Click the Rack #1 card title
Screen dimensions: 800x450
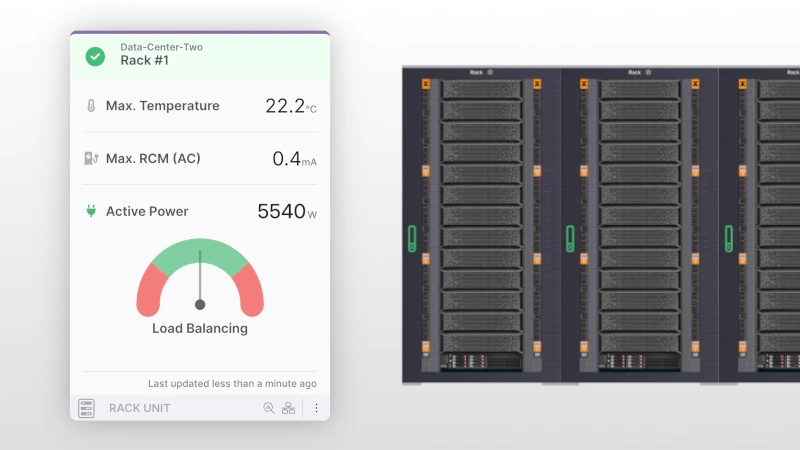click(x=142, y=61)
